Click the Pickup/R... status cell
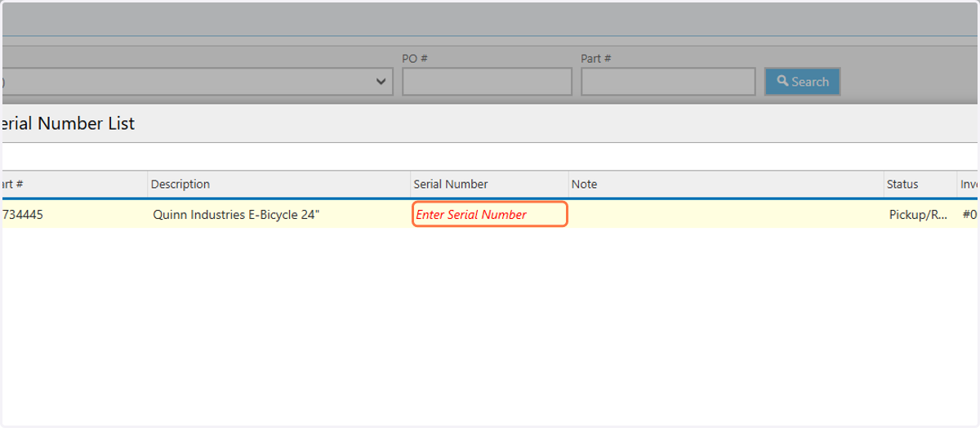Screen dimensions: 980x428 pyautogui.click(x=920, y=215)
